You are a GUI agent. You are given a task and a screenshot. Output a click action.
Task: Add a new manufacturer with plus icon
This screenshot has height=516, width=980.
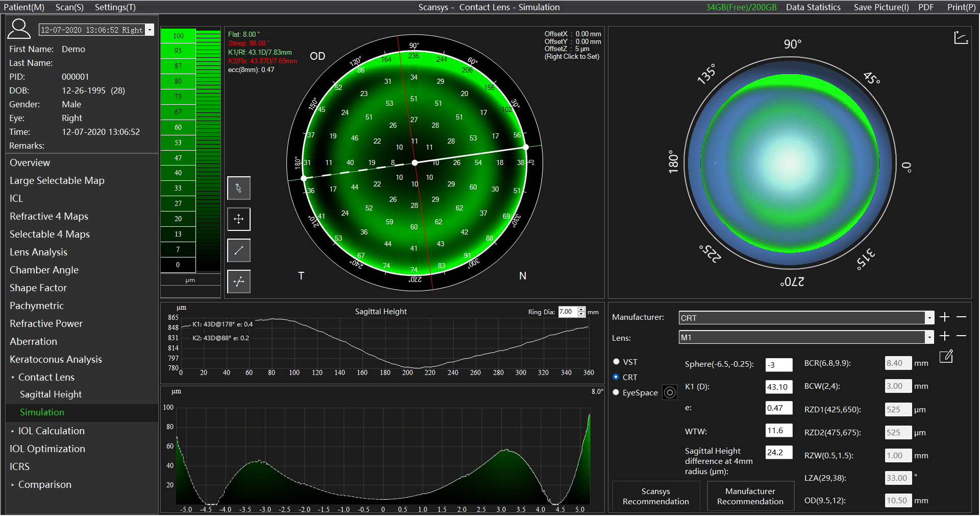pyautogui.click(x=944, y=317)
